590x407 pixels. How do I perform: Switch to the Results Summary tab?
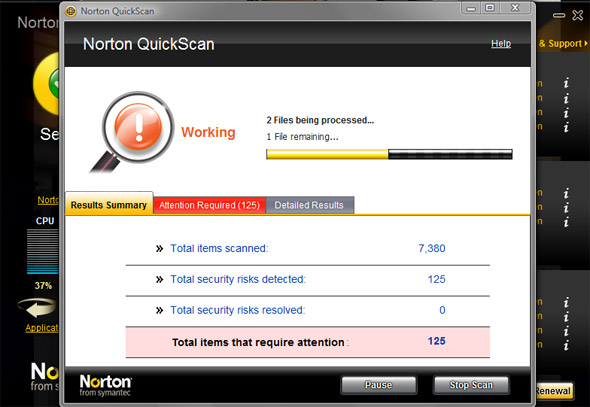[109, 204]
